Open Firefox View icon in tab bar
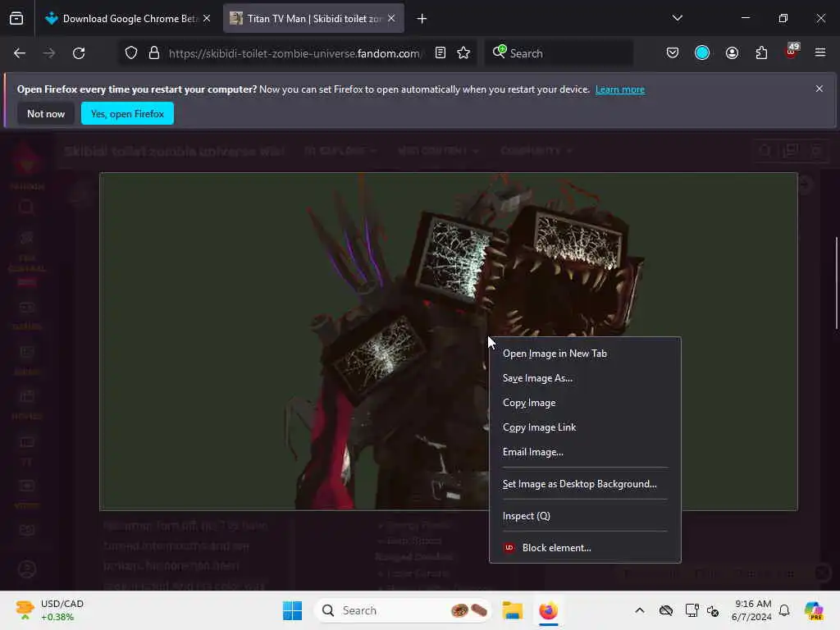The width and height of the screenshot is (840, 630). 16,19
